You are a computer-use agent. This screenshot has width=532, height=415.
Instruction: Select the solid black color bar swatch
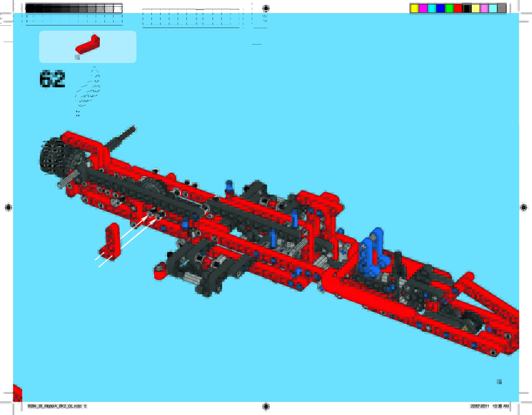click(x=467, y=9)
